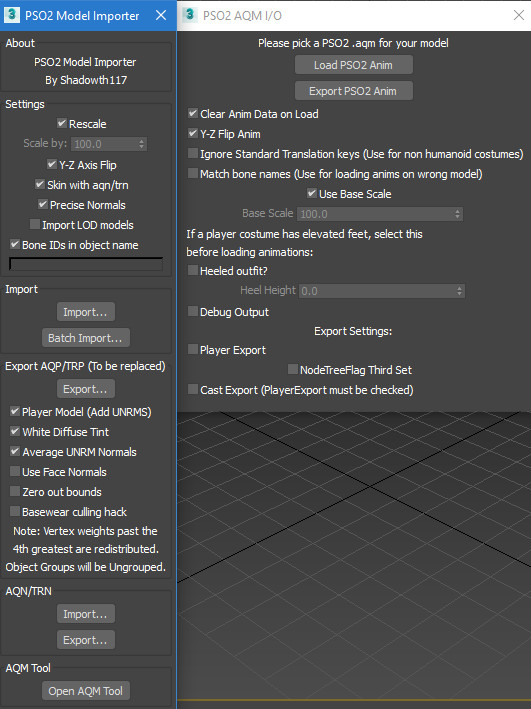The height and width of the screenshot is (709, 531).
Task: Click Export... in AQN/TRN section
Action: (86, 640)
